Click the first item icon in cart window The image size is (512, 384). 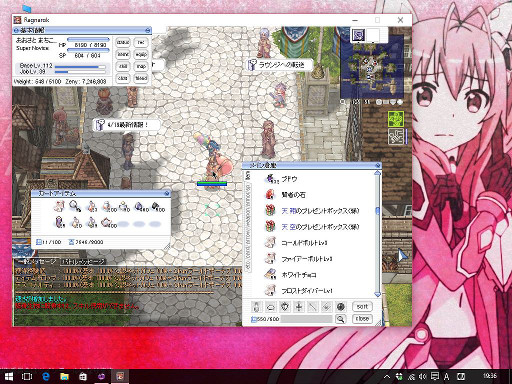click(x=59, y=207)
